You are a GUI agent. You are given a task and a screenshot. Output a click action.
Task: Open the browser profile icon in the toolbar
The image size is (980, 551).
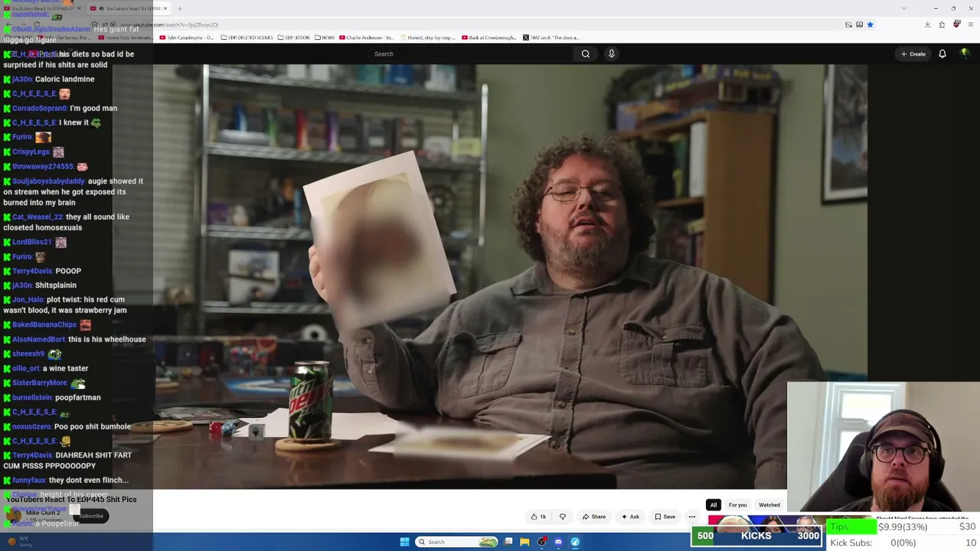point(956,24)
